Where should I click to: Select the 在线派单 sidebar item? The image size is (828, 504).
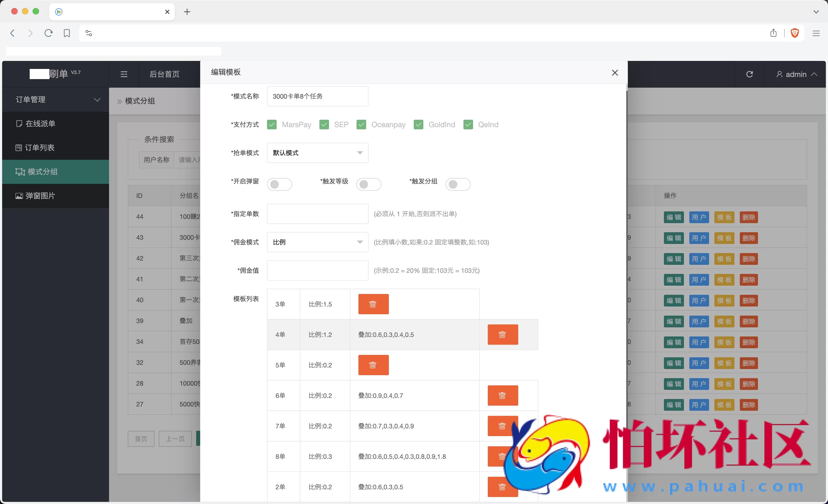40,123
